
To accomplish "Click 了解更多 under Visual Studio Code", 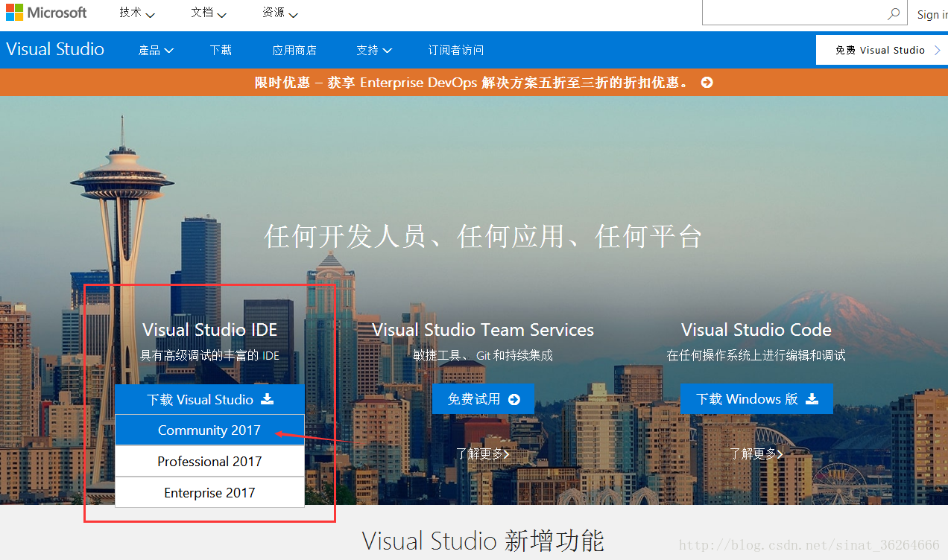I will (756, 454).
